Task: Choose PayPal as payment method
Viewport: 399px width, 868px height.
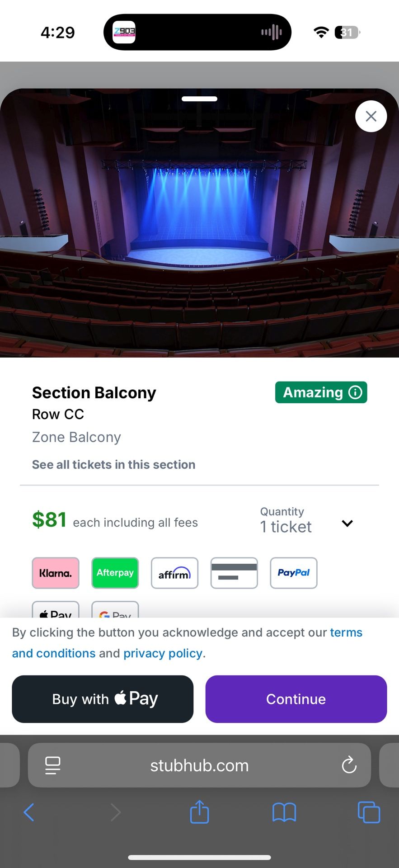Action: [x=293, y=573]
